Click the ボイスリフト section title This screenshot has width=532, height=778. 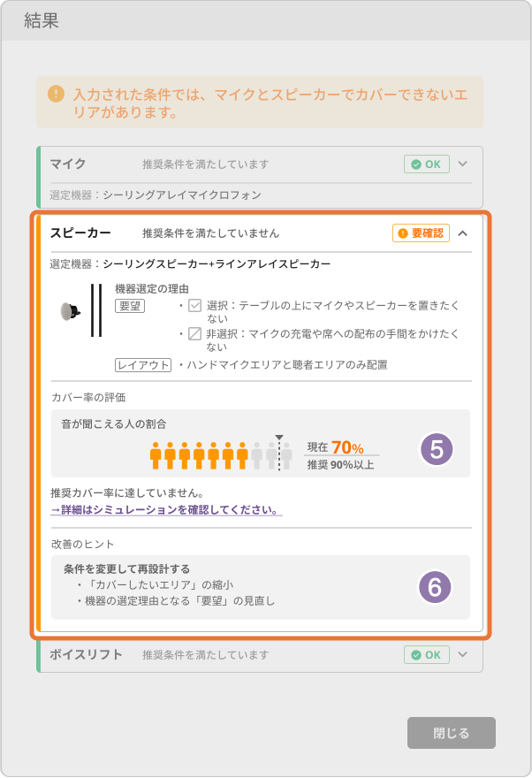tap(86, 654)
